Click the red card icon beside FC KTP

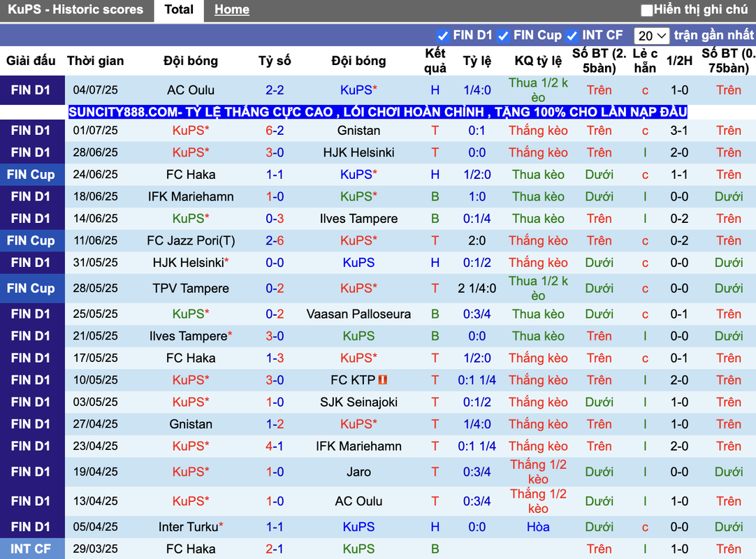pos(383,380)
